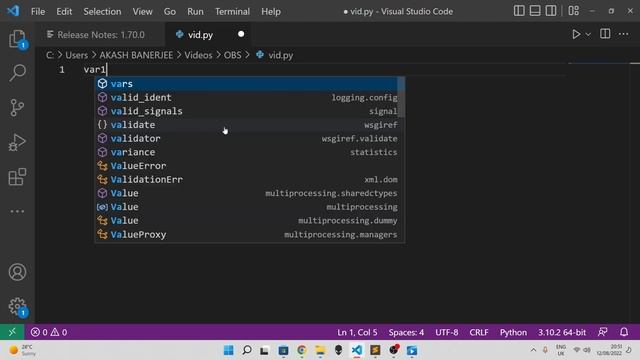Select Users in breadcrumb path
640x360 pixels.
(x=76, y=55)
